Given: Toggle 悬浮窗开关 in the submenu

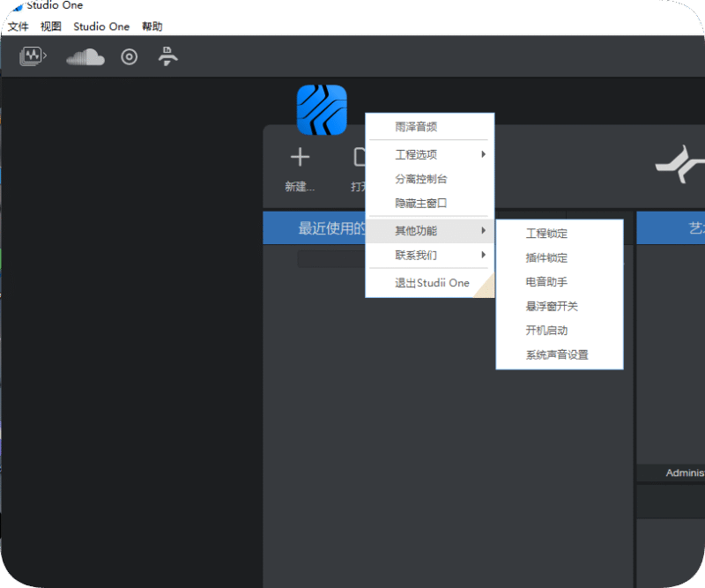Looking at the screenshot, I should click(552, 307).
